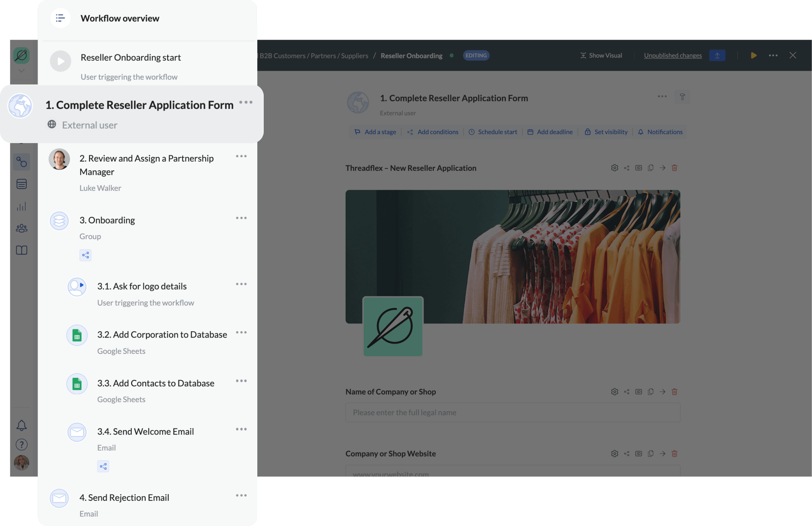Open three-dot menu for Send Welcome Email
The width and height of the screenshot is (812, 526).
coord(241,429)
